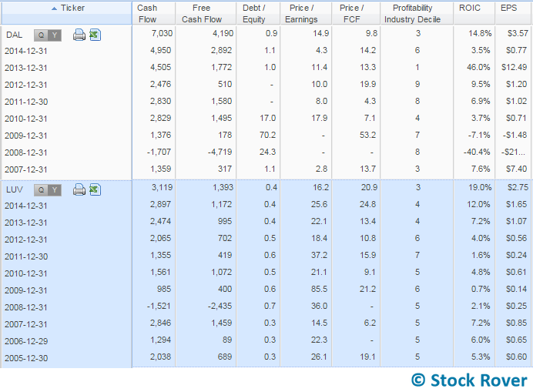Switch LUV to quarterly view

coord(41,189)
